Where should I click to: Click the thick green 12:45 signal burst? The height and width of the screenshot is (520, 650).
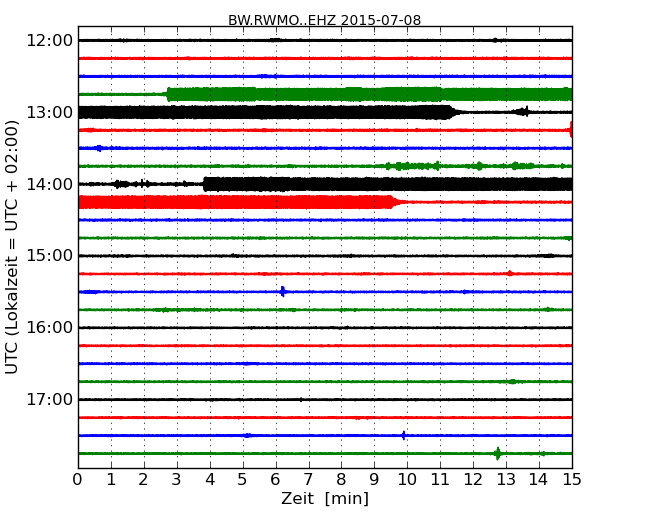tap(369, 95)
